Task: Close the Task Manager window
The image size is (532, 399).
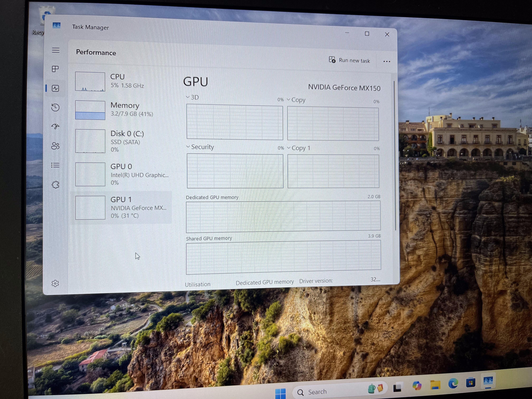Action: click(387, 34)
